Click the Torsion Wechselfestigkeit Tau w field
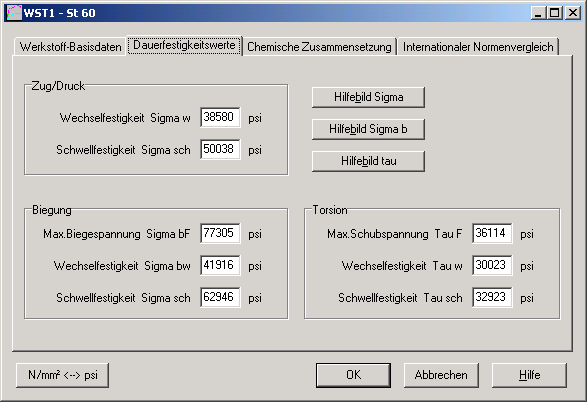Screen dimensions: 587x402 pos(492,265)
